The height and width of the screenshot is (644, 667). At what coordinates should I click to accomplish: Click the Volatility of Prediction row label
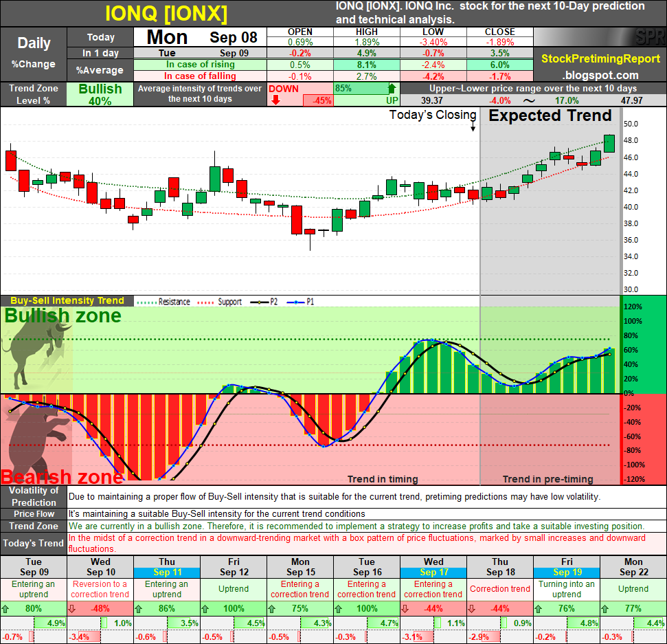pyautogui.click(x=34, y=496)
